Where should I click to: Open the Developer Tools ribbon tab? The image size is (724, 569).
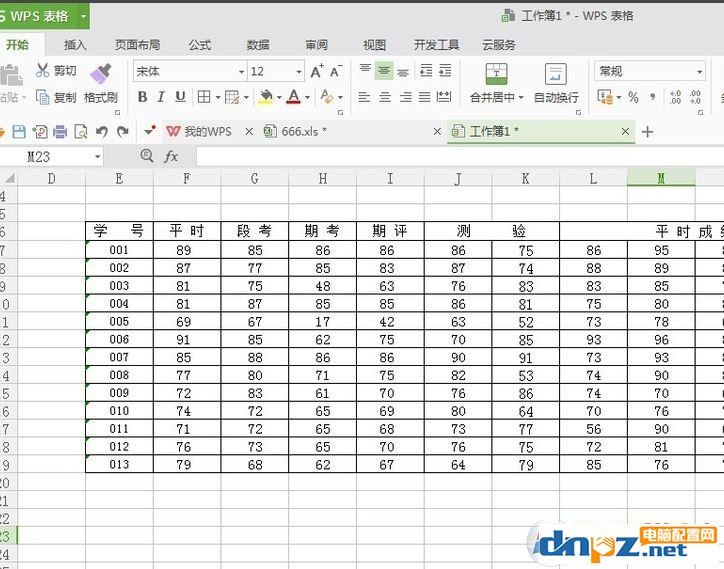click(x=436, y=45)
